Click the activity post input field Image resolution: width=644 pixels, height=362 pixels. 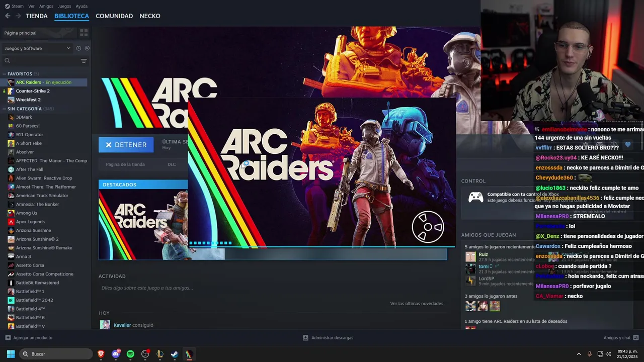(x=272, y=288)
